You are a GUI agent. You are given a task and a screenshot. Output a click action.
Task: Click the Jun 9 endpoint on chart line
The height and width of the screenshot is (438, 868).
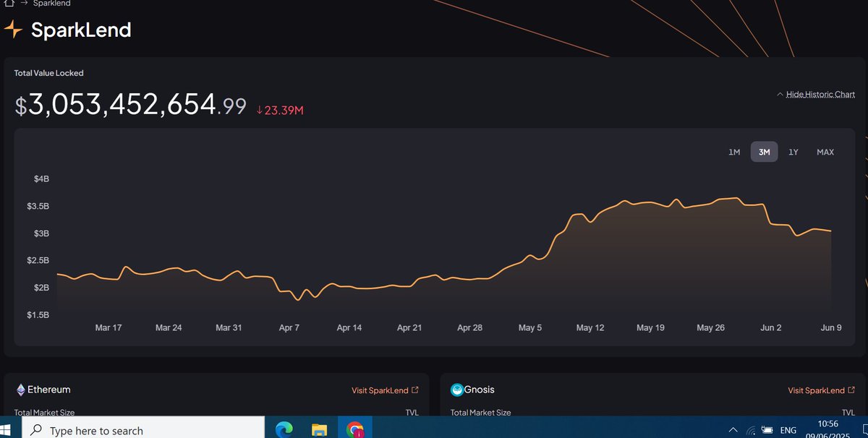tap(830, 231)
